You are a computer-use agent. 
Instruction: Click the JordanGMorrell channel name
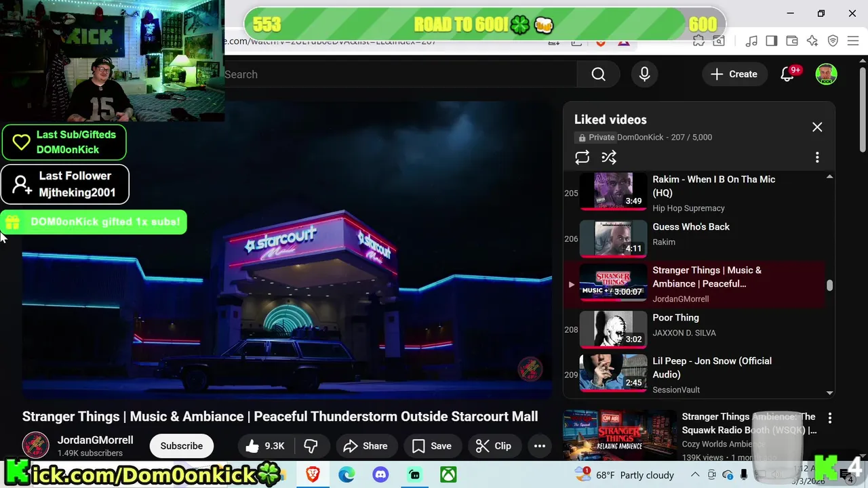pyautogui.click(x=95, y=440)
